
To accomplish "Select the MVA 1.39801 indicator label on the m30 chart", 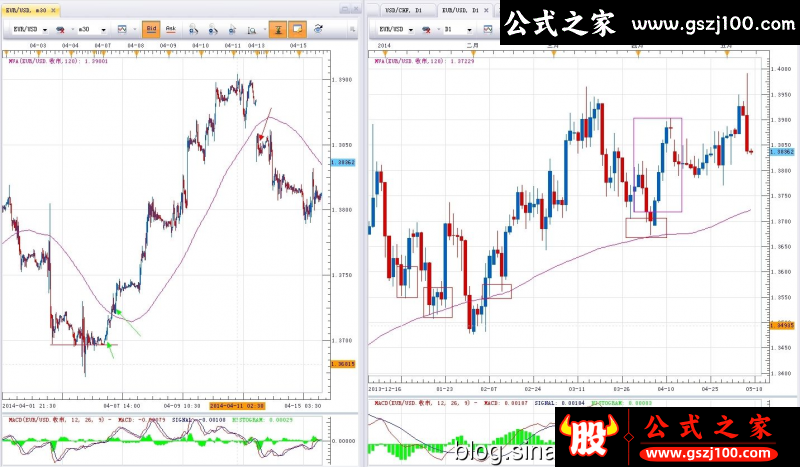I will pos(59,61).
